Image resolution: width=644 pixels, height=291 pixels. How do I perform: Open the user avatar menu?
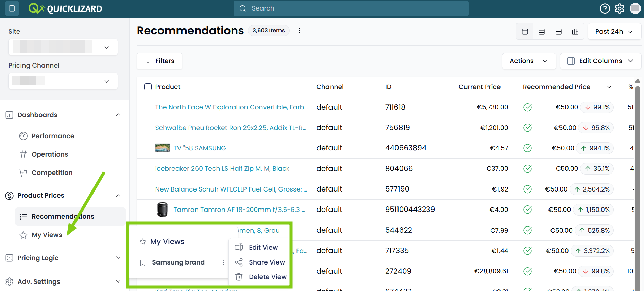pos(635,8)
